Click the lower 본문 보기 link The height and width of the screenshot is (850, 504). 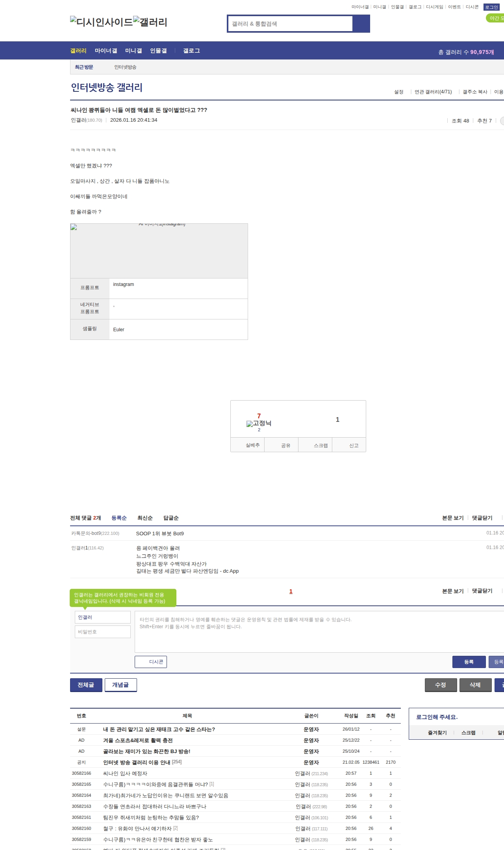453,591
